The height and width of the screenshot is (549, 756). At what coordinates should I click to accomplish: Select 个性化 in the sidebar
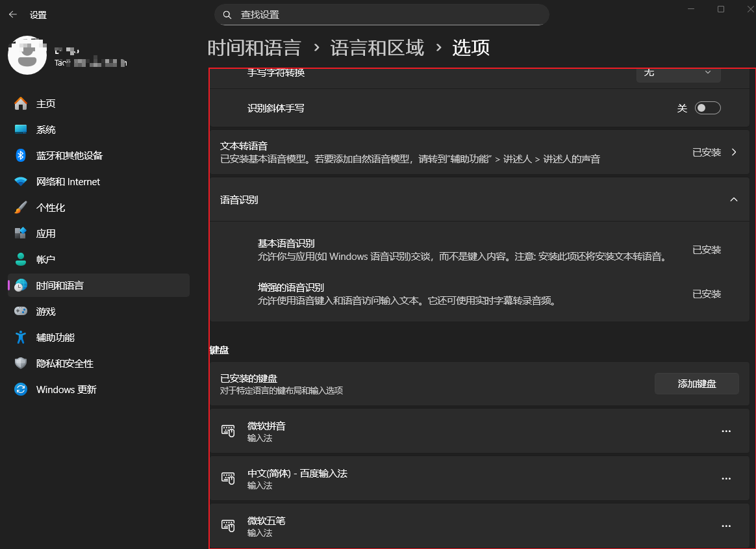click(98, 207)
